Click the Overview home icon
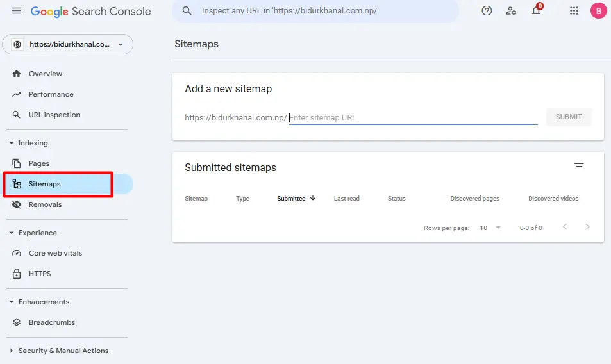611x364 pixels. point(17,74)
